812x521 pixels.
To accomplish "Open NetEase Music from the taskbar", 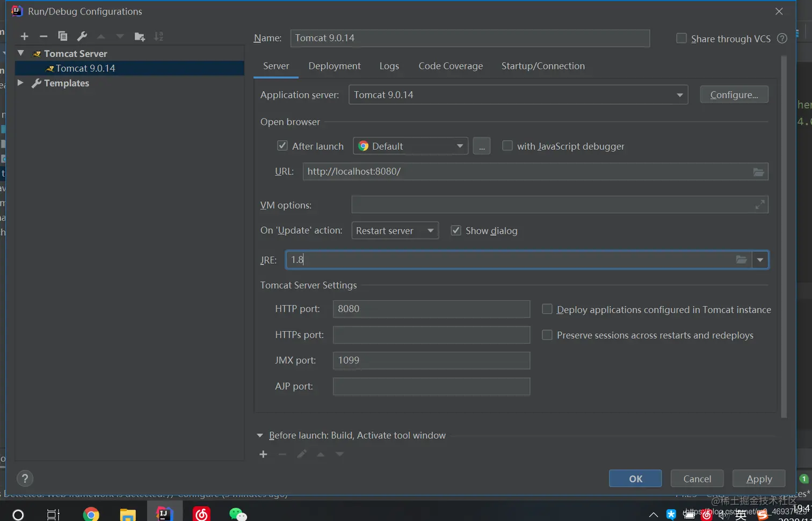I will tap(201, 515).
